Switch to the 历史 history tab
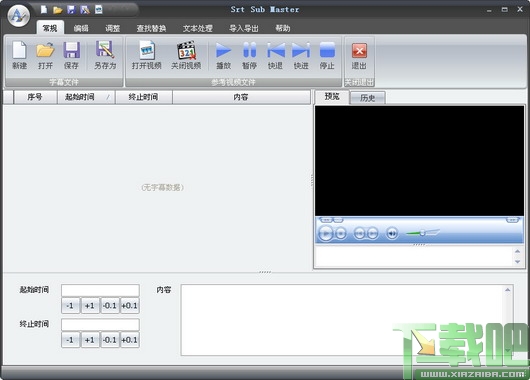530x380 pixels. pos(367,98)
